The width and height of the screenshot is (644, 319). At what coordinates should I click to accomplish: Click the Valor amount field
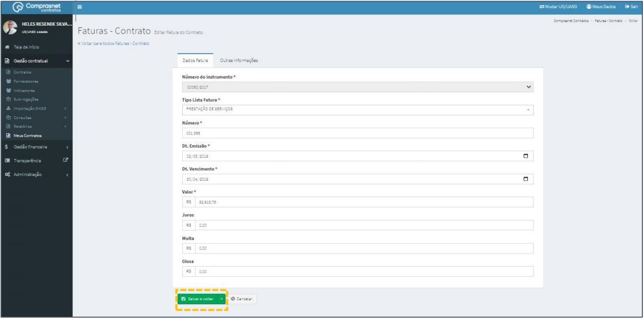364,202
